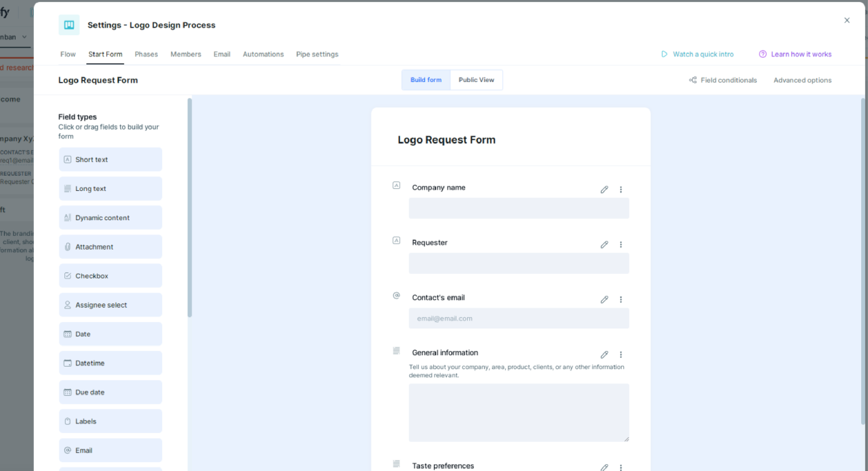Click the Long text lines icon
Screen dimensions: 868x471
coord(67,189)
